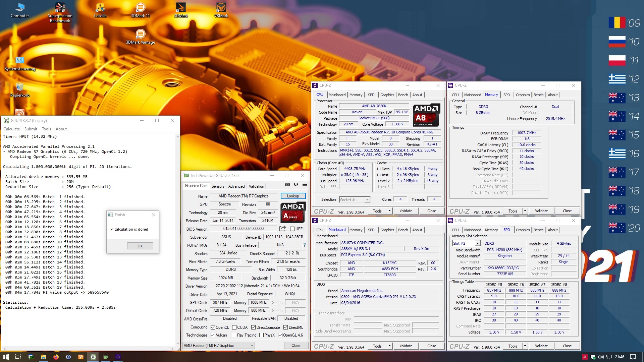This screenshot has height=362, width=644.
Task: Expand the Slot #2 dropdown in SPD window
Action: click(478, 243)
